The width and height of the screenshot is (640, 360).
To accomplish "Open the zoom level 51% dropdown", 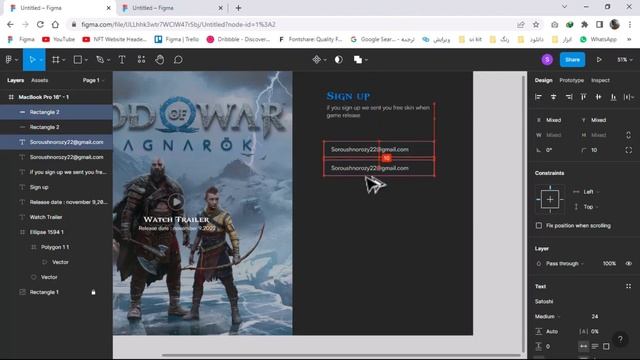I will (624, 60).
